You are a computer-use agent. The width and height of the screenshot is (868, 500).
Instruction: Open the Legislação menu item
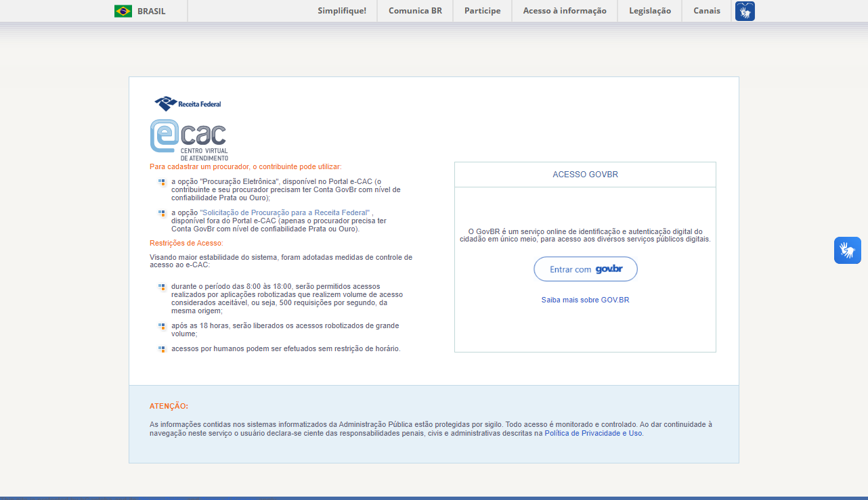pyautogui.click(x=650, y=11)
